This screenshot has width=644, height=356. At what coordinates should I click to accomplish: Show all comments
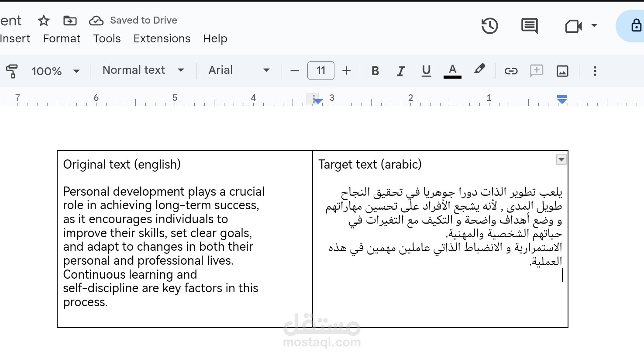click(x=529, y=26)
